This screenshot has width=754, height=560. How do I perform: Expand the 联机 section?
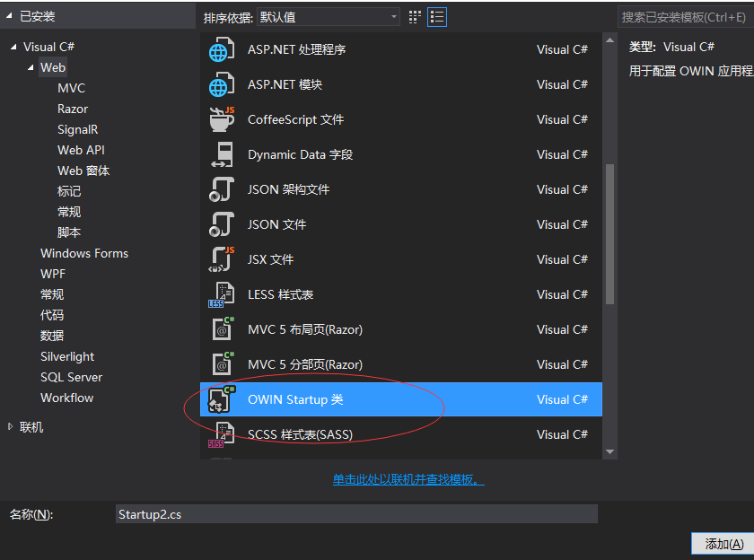pyautogui.click(x=11, y=427)
